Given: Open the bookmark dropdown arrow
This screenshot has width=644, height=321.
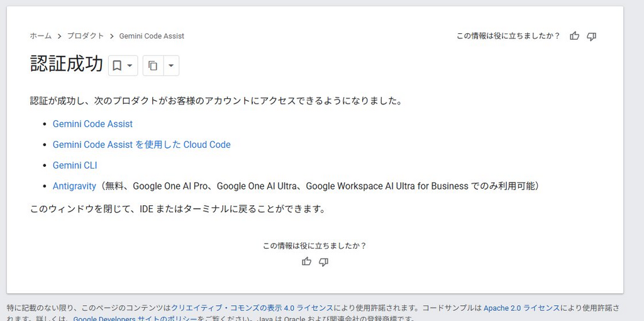Looking at the screenshot, I should click(130, 65).
